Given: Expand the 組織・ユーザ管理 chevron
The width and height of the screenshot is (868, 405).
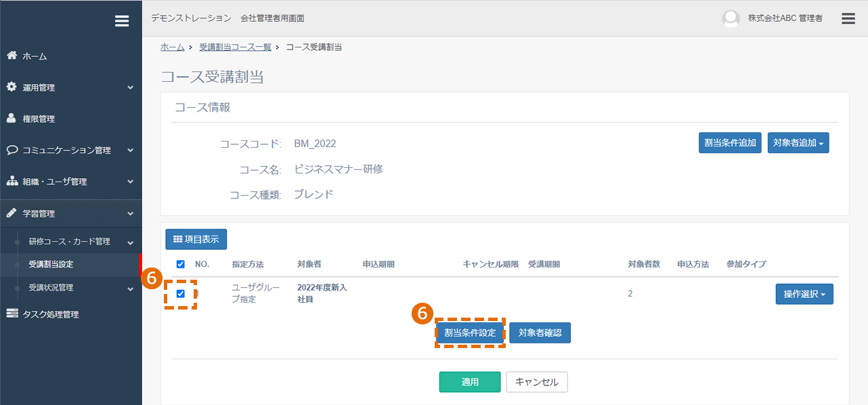Looking at the screenshot, I should pyautogui.click(x=130, y=182).
